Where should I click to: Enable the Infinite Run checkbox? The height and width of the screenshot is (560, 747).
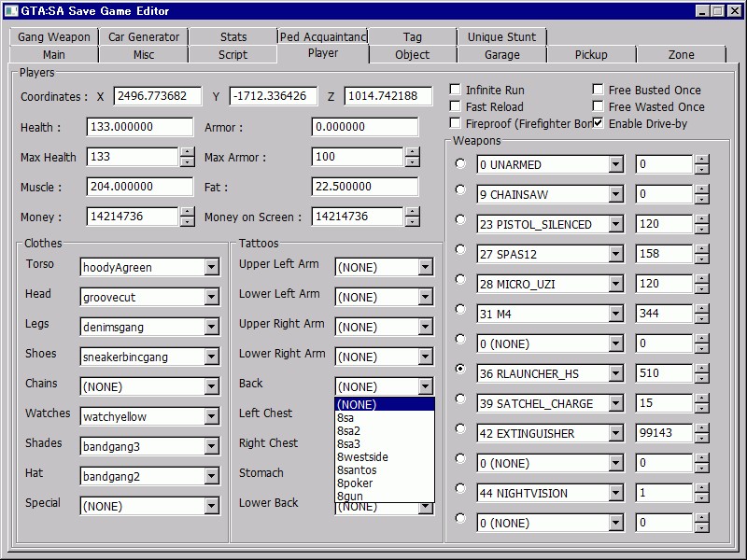[x=456, y=90]
